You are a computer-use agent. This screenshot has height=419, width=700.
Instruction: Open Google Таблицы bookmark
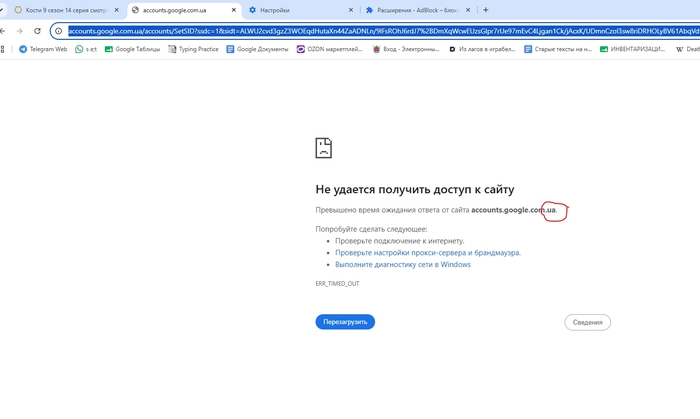click(132, 49)
